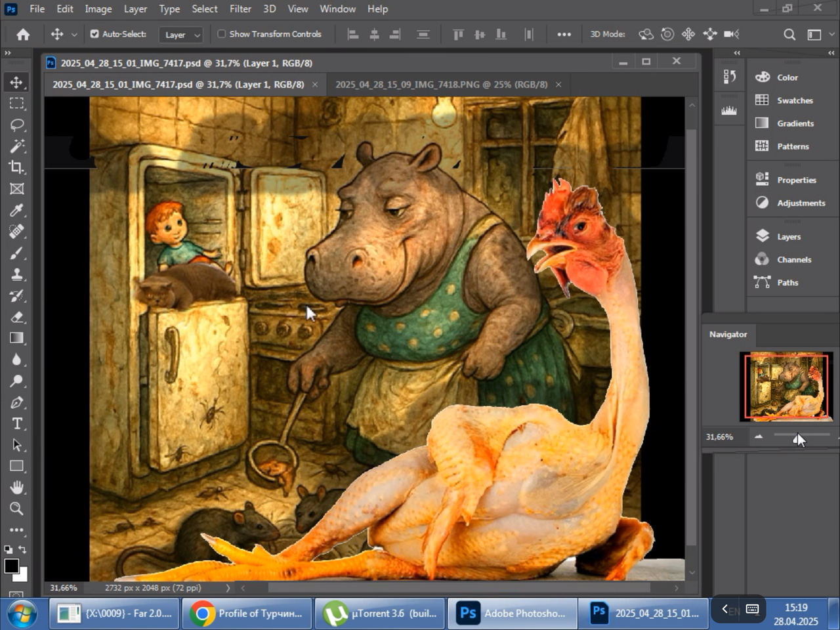Click the zoom percentage field in status bar
840x630 pixels.
coord(64,588)
